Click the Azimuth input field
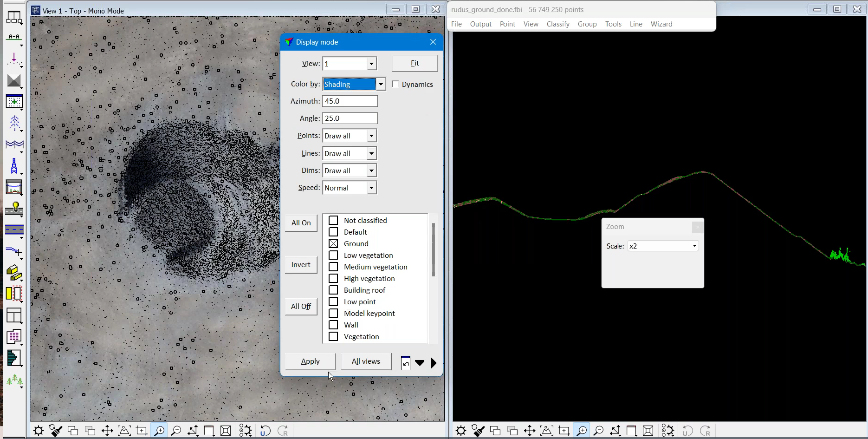The width and height of the screenshot is (868, 439). pos(350,101)
